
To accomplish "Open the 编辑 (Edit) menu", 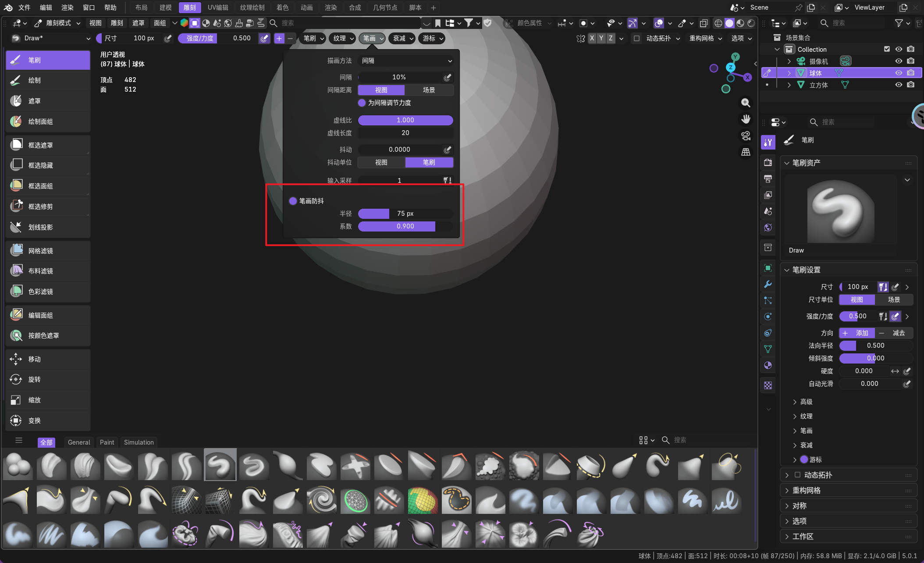I will [46, 7].
